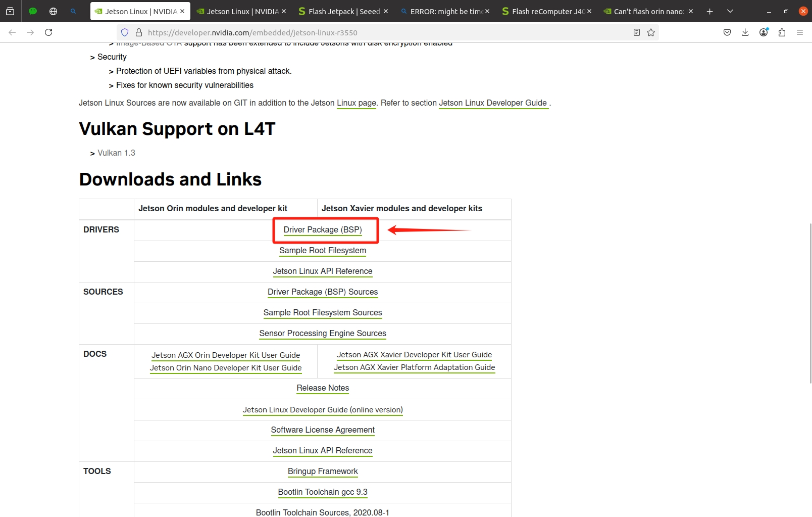Open Bootlin Toolchain Sources, 2020.08-1 link

tap(323, 512)
